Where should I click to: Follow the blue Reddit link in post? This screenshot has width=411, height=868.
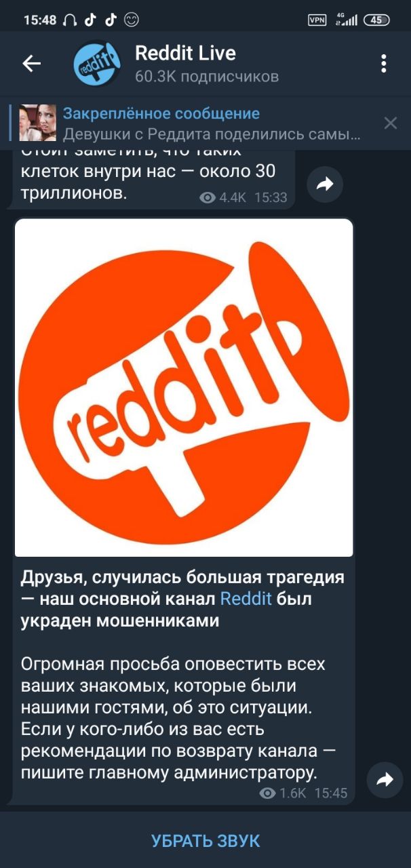[246, 599]
